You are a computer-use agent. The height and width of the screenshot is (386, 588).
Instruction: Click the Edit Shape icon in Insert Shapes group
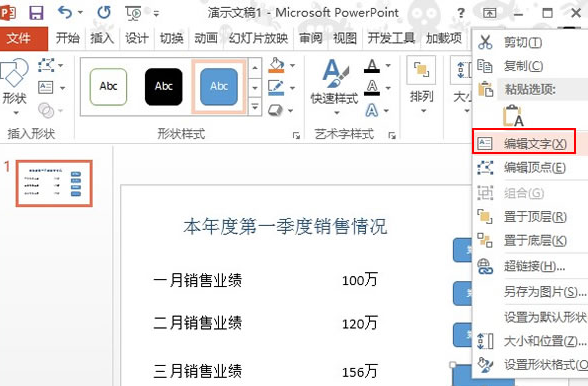46,65
